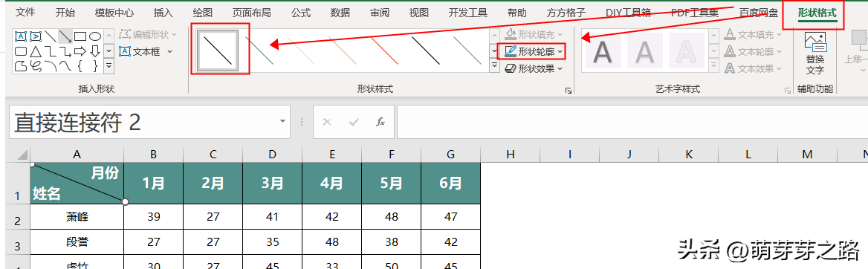Pick the curve shape
This screenshot has width=868, height=269.
[x=65, y=66]
